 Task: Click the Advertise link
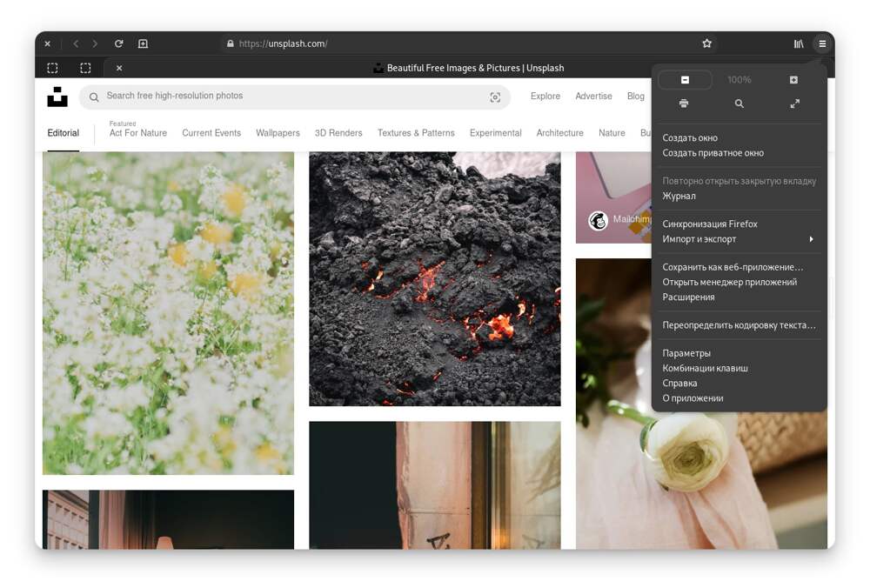click(x=593, y=97)
